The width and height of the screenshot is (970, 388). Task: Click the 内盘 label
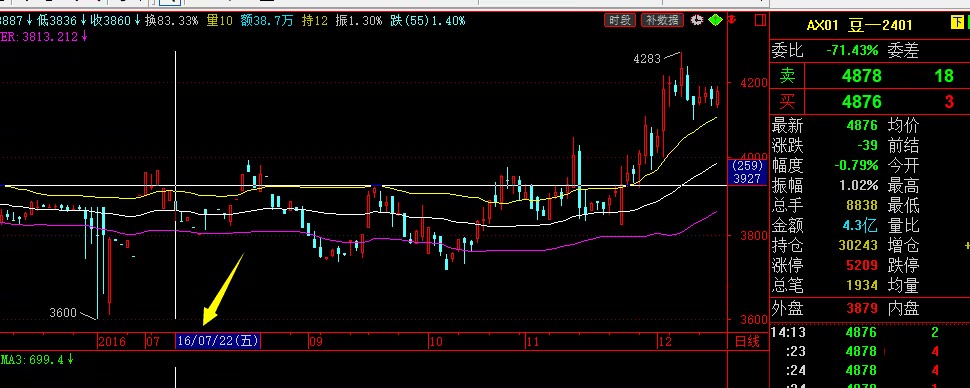(903, 308)
